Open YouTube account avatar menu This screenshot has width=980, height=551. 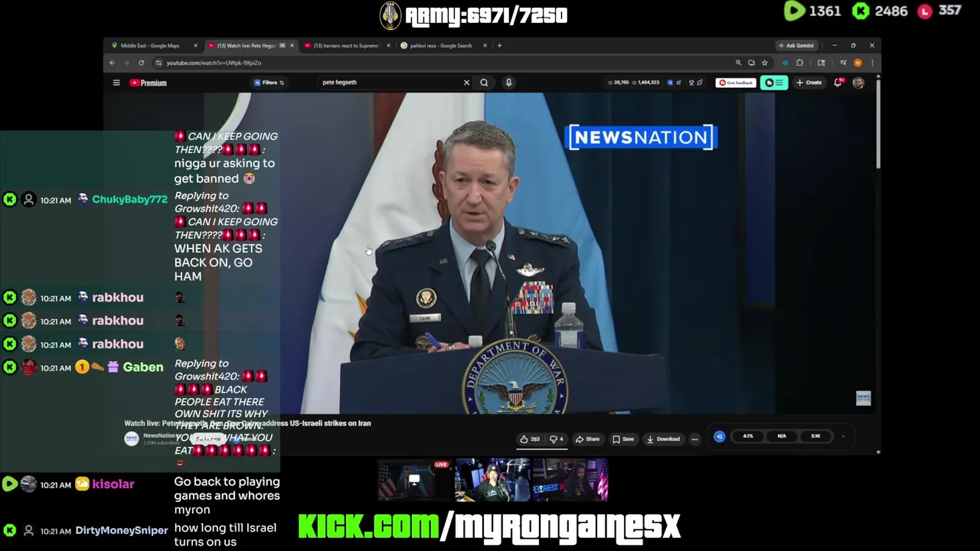(858, 83)
